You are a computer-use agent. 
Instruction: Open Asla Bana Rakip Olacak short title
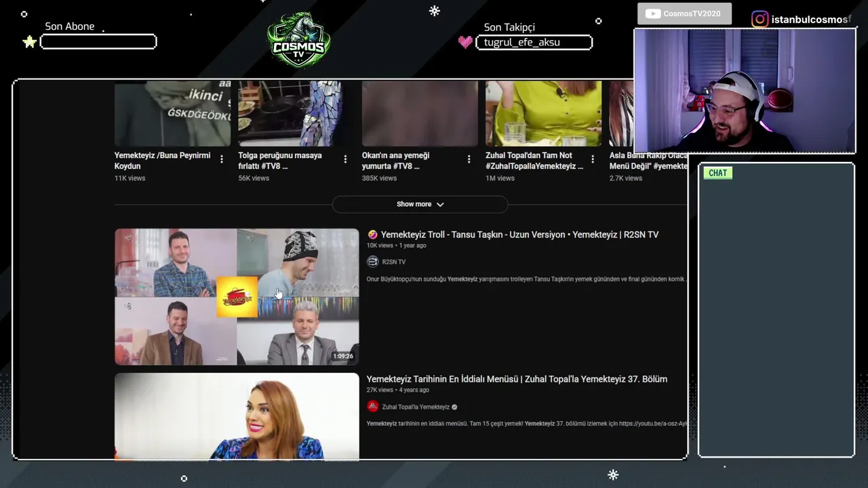pos(648,161)
